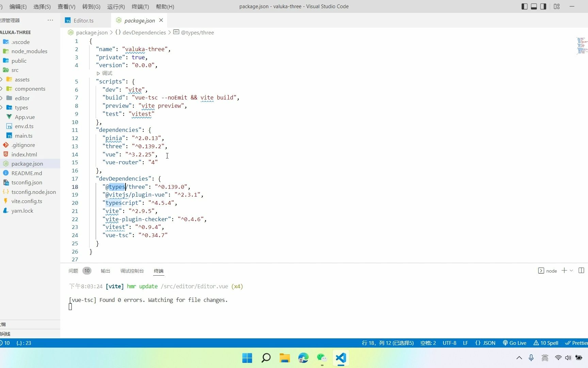Open File Explorer from taskbar

(x=284, y=358)
